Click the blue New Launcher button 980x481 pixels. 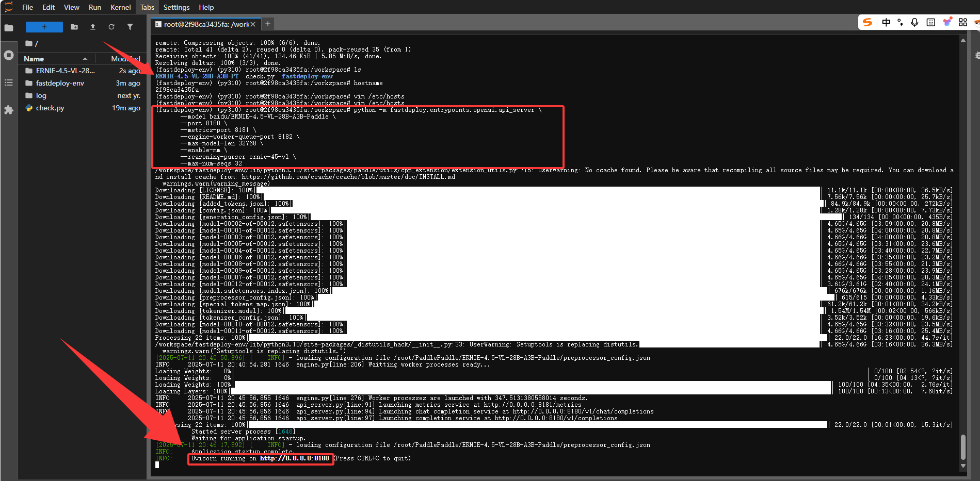[44, 27]
